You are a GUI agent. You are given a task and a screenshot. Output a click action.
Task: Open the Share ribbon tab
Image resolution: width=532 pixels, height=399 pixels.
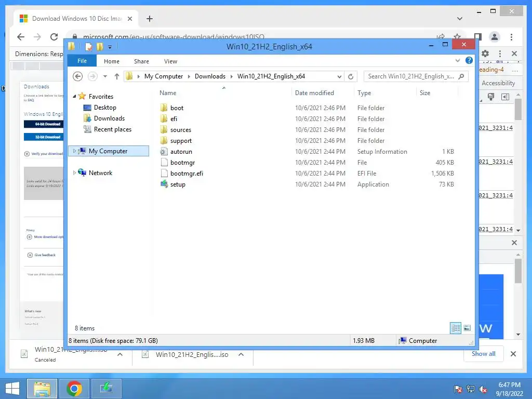[141, 61]
